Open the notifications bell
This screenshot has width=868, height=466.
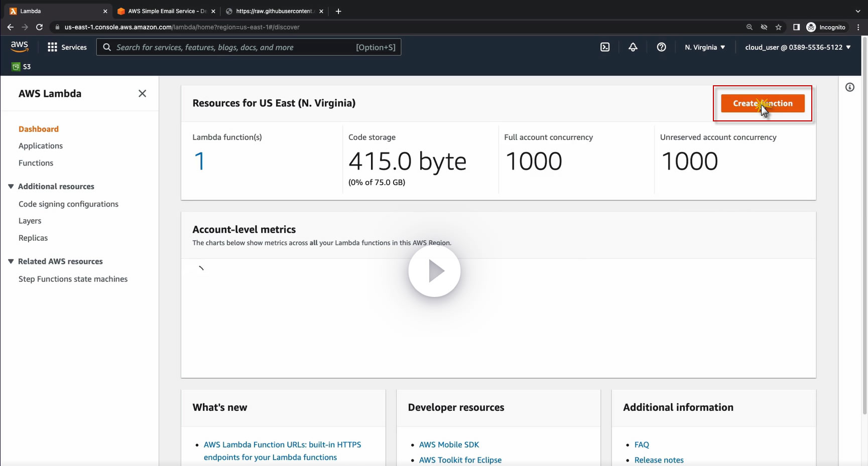pyautogui.click(x=633, y=47)
